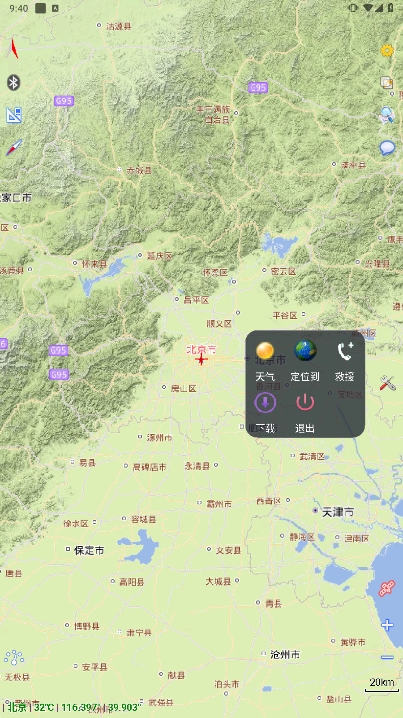Tap the 武清区 label on map
This screenshot has width=403, height=718.
click(x=312, y=457)
